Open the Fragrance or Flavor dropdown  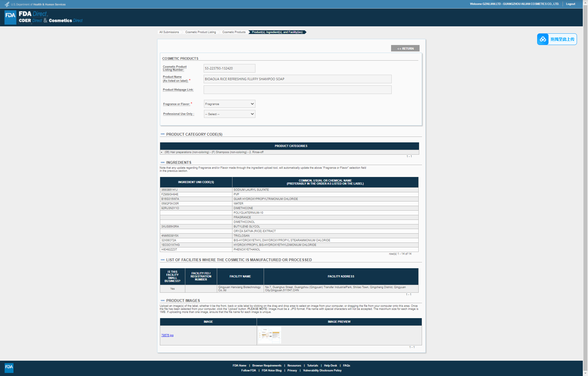[229, 104]
